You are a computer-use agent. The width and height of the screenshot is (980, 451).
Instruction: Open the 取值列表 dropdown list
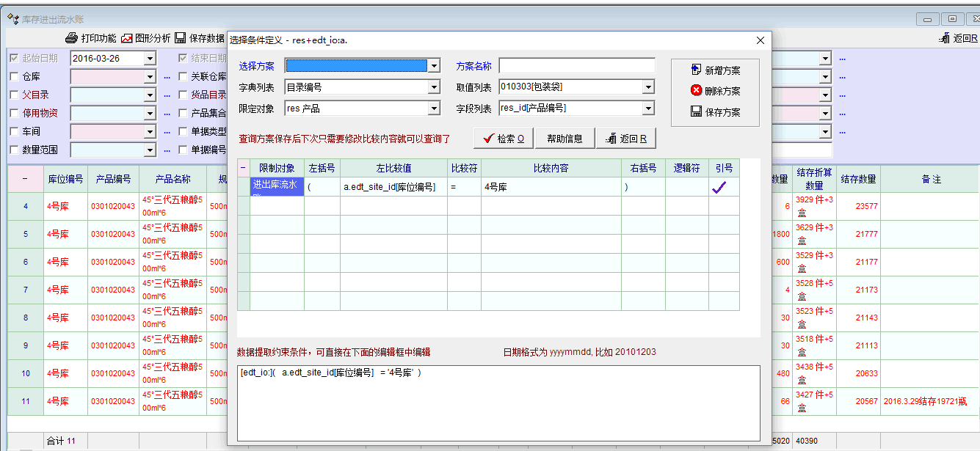point(648,87)
